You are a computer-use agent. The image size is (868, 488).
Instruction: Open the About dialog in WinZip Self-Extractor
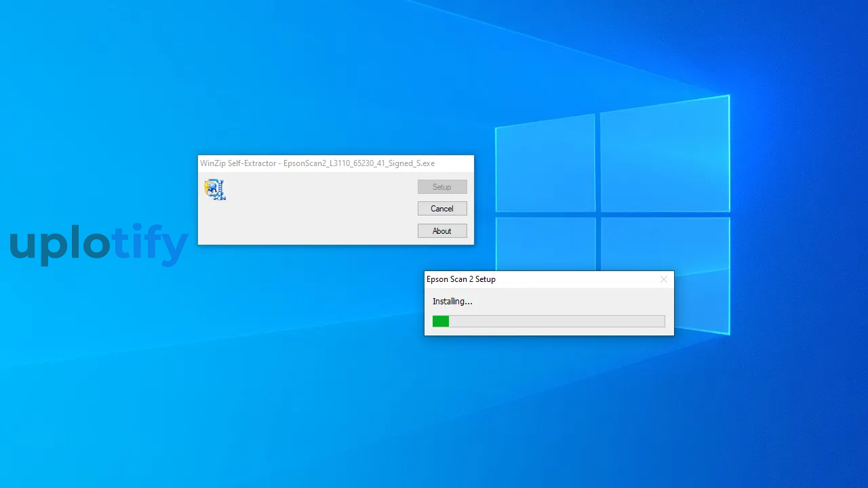pyautogui.click(x=442, y=231)
